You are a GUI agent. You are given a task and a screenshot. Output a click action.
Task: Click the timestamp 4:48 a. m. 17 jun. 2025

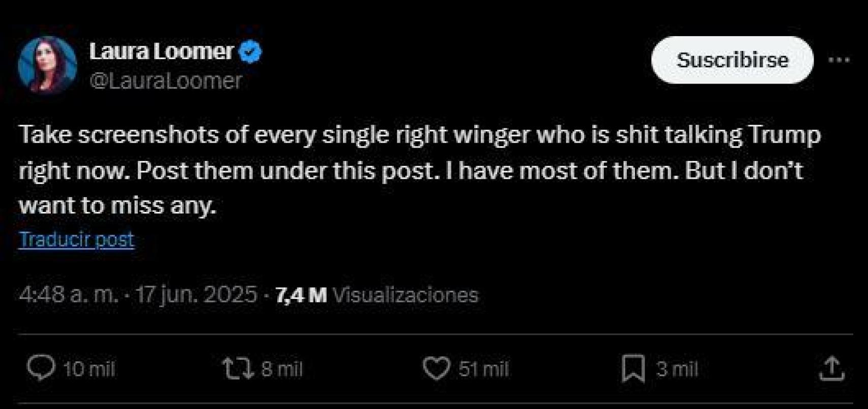[x=137, y=293]
